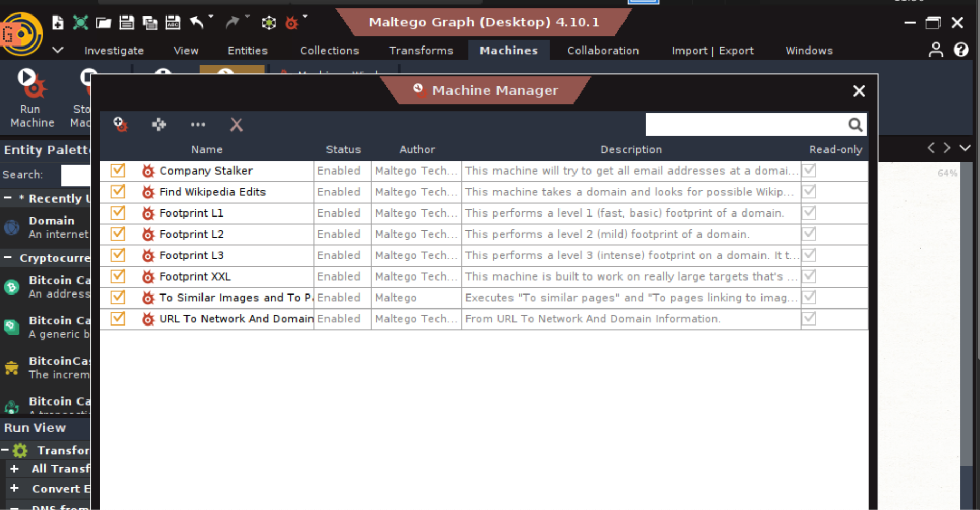
Task: Sort machines by Name column header
Action: point(207,149)
